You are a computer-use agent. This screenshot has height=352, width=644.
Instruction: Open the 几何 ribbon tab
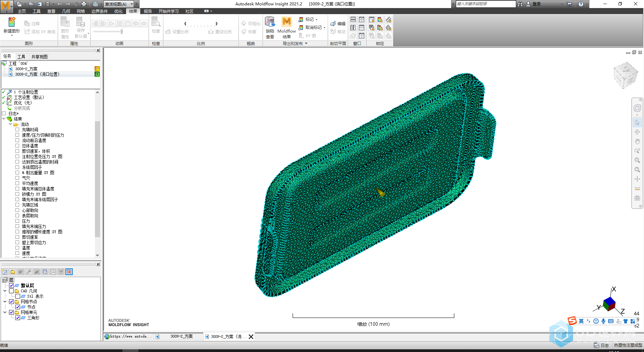[66, 11]
